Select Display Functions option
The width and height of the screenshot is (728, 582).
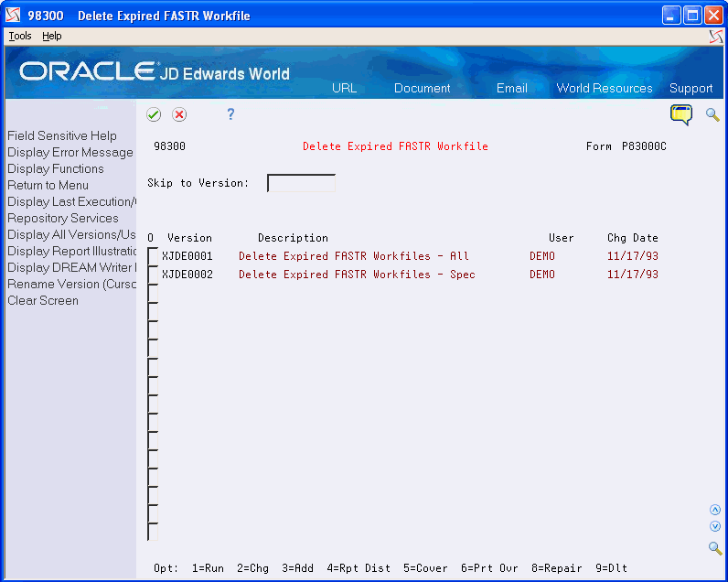[x=55, y=168]
